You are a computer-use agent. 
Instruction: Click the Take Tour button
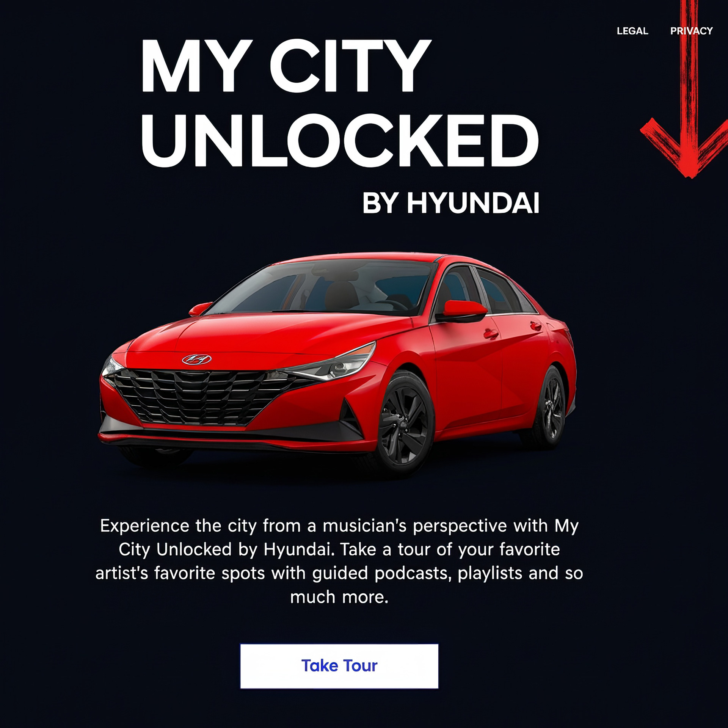pos(339,666)
